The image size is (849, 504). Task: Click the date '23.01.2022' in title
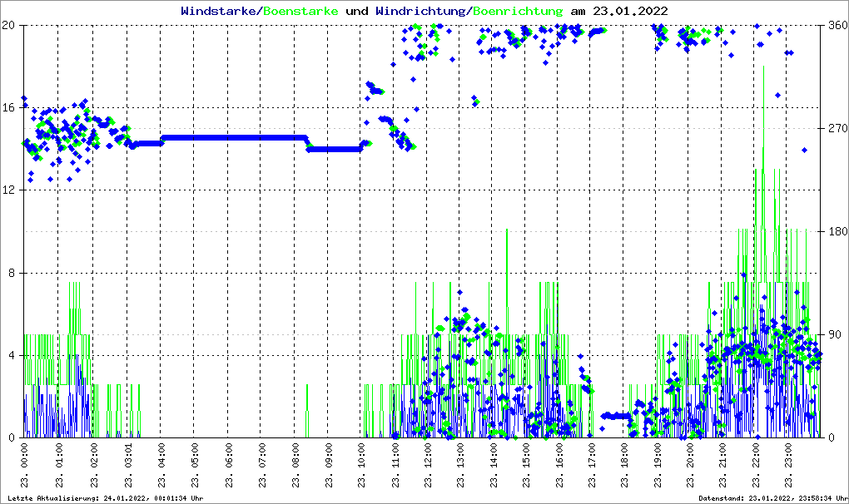point(630,11)
